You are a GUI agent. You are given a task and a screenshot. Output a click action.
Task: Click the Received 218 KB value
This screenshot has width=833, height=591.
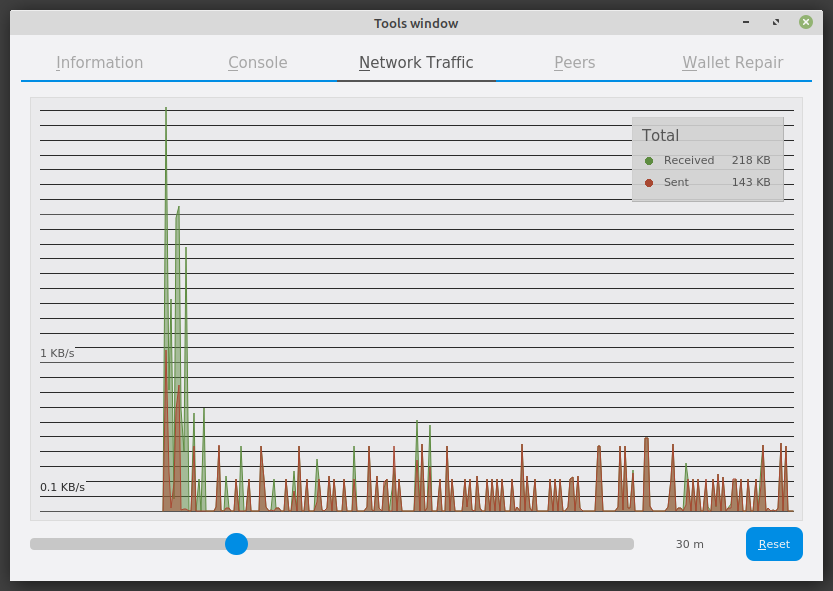750,161
